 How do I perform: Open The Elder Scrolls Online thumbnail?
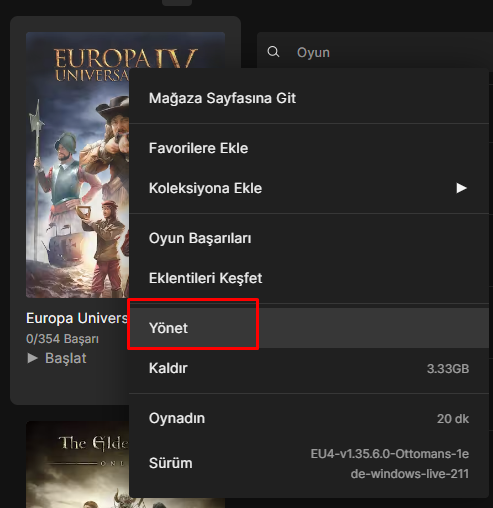click(77, 465)
